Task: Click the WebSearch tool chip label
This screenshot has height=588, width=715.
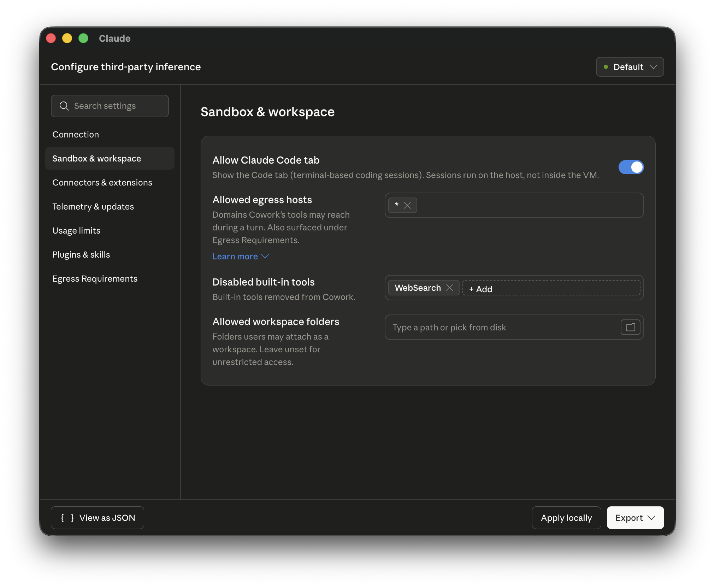Action: click(x=418, y=288)
